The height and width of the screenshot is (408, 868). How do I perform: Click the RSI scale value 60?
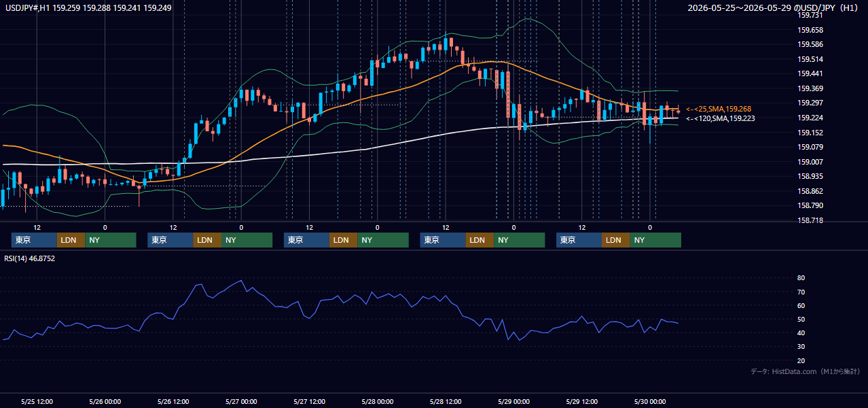(x=801, y=305)
